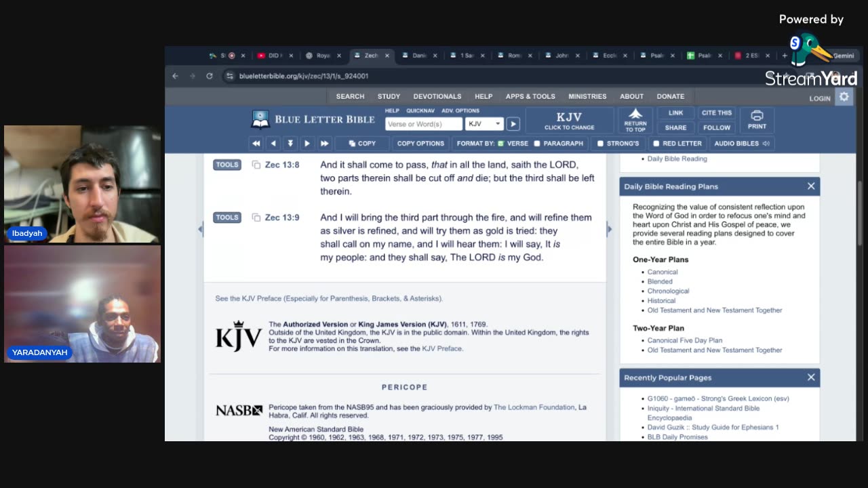The width and height of the screenshot is (868, 488).
Task: Go to next verse with single-right arrow
Action: [x=307, y=144]
